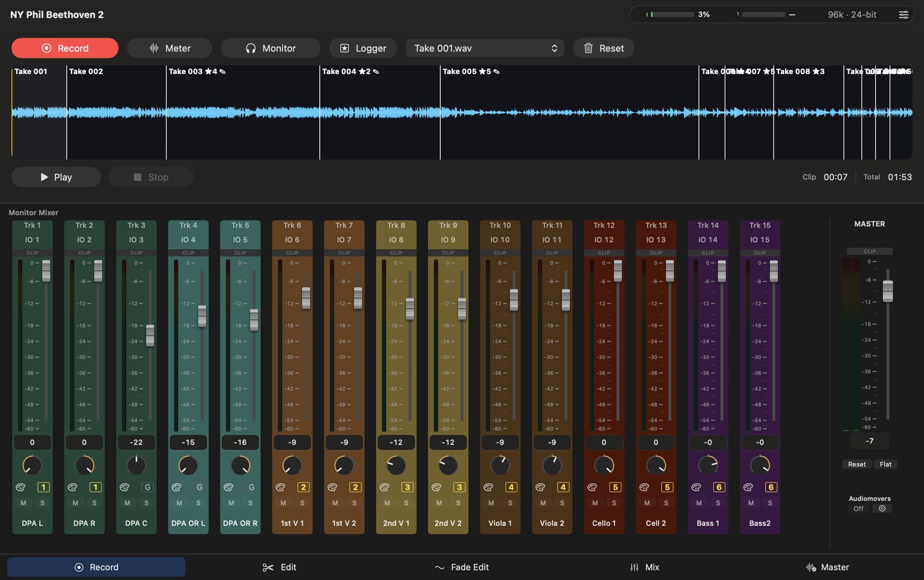
Task: Start recording with the red Record button
Action: [65, 48]
